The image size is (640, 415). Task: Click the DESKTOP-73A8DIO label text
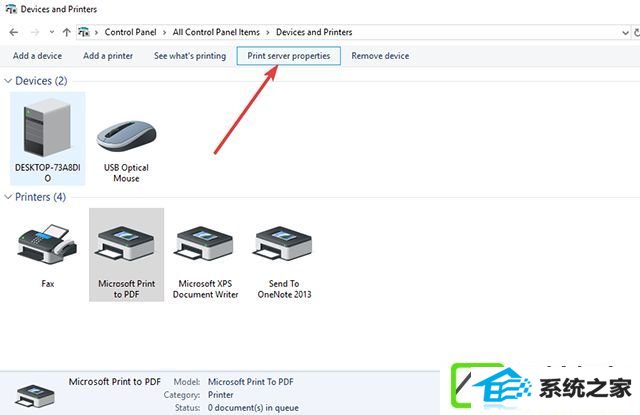point(47,173)
